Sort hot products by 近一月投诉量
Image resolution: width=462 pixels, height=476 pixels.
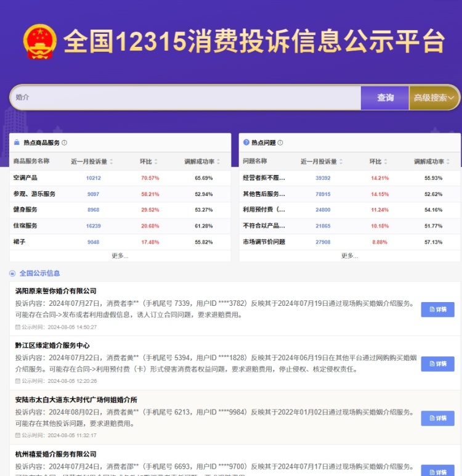pos(111,162)
